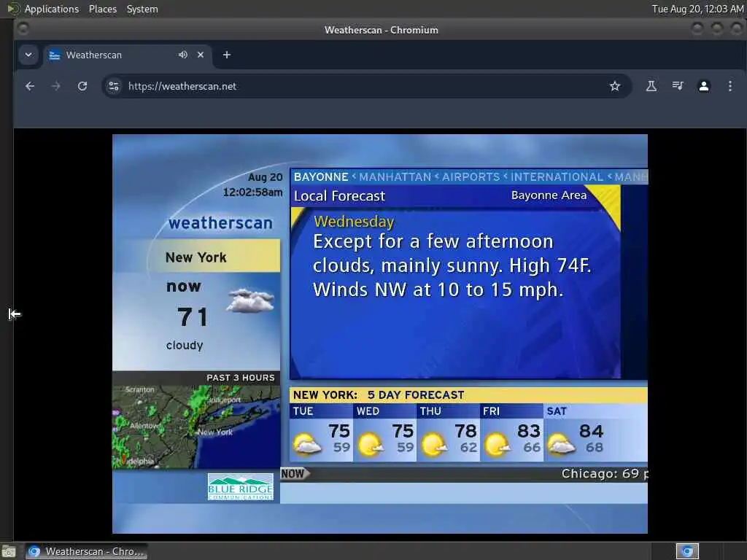
Task: Click the 'Aug 20' date text
Action: 265,177
